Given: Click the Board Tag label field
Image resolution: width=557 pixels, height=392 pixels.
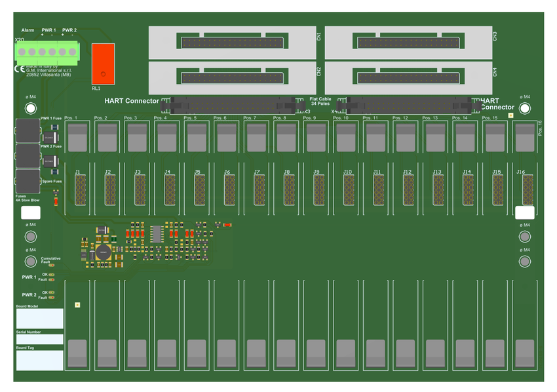Looking at the screenshot, I should 40,360.
